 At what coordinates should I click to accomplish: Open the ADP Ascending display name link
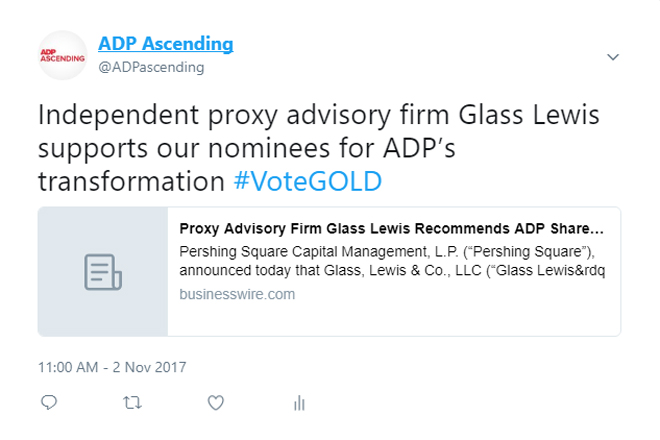pyautogui.click(x=165, y=44)
